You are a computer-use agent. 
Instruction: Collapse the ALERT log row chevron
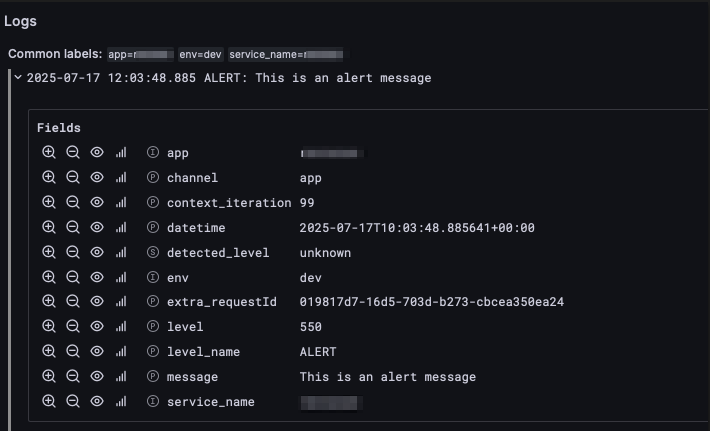pyautogui.click(x=18, y=77)
